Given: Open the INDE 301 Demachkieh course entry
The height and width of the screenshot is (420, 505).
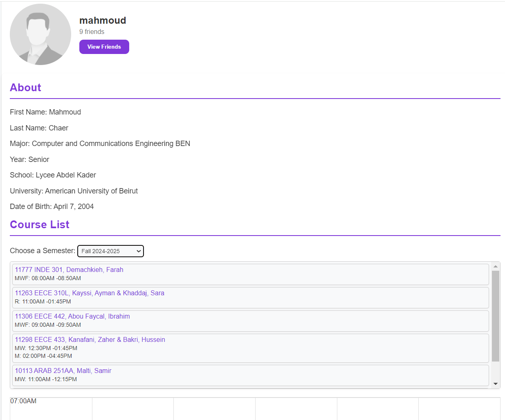Looking at the screenshot, I should tap(69, 270).
